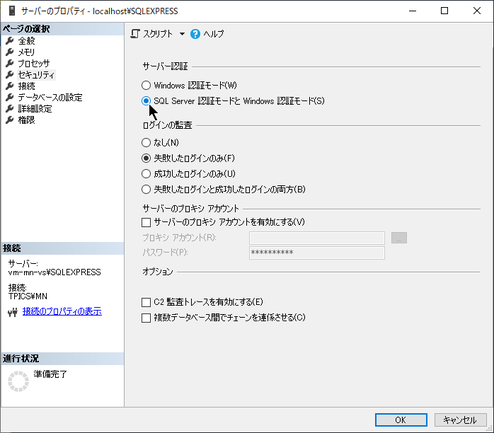Enable サーバーのプロキシ アカウントを有効にする checkbox
494x433 pixels.
[146, 222]
